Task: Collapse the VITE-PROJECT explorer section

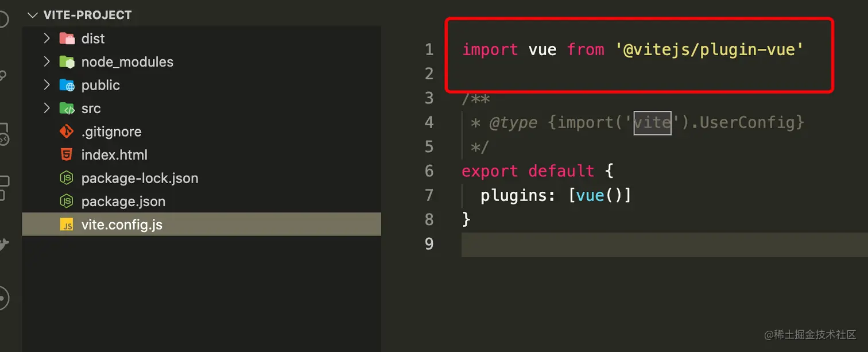Action: tap(32, 16)
